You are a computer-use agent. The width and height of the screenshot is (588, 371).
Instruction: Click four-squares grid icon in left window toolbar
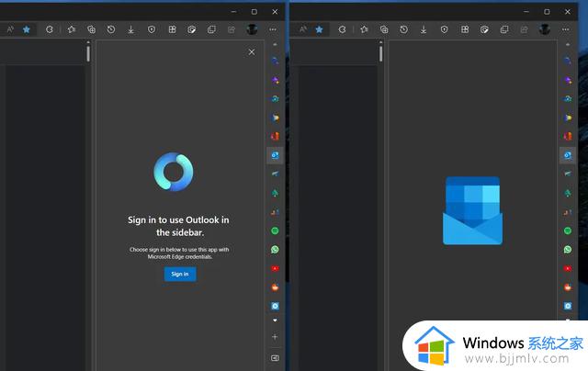(172, 29)
